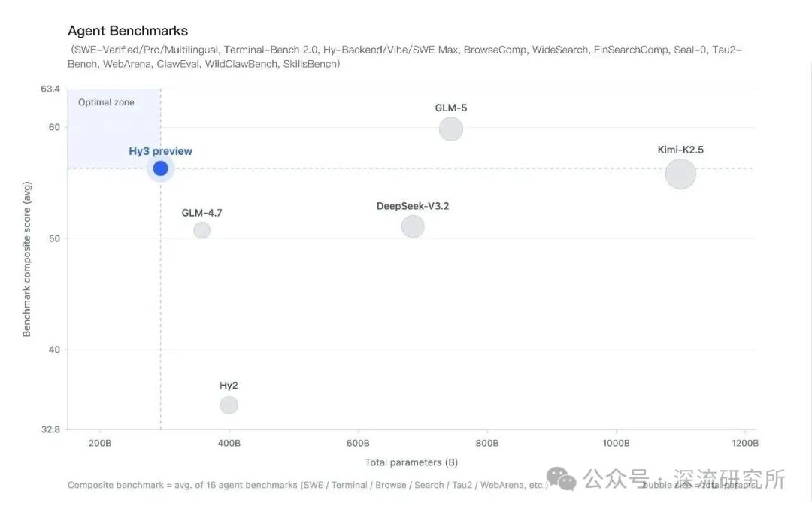The height and width of the screenshot is (512, 812).
Task: Click the 1200B x-axis tick label
Action: pos(744,444)
